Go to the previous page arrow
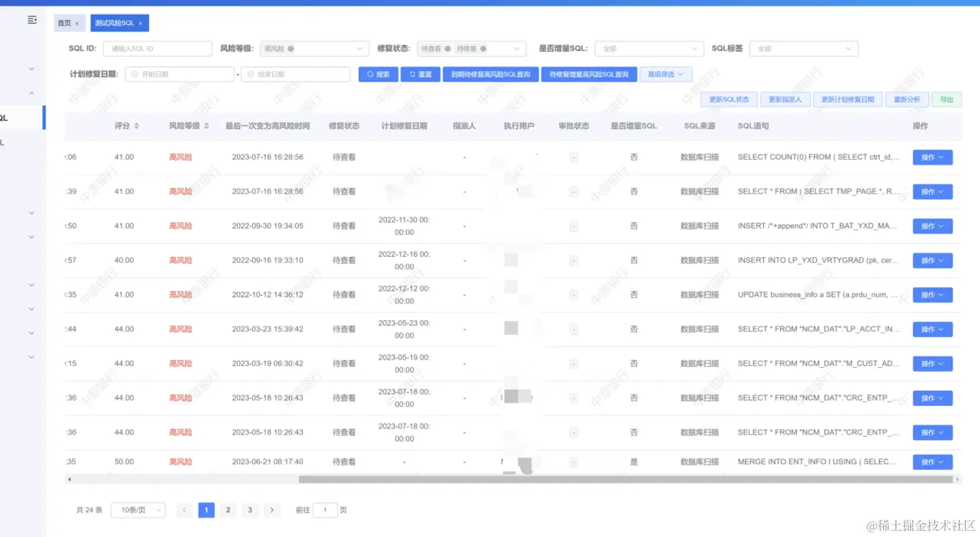This screenshot has width=980, height=537. (x=184, y=510)
